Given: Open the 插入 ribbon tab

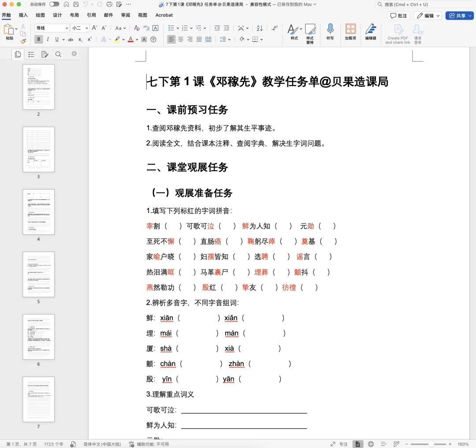Looking at the screenshot, I should click(x=23, y=15).
